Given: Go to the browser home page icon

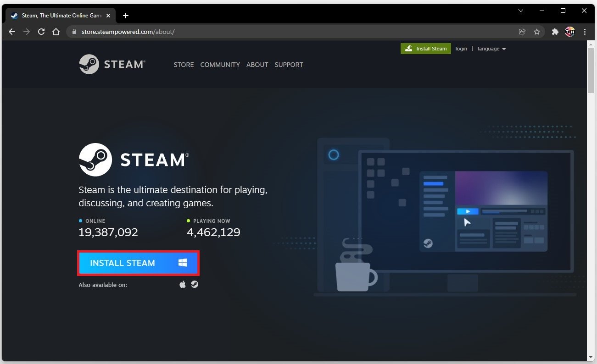Looking at the screenshot, I should tap(56, 32).
